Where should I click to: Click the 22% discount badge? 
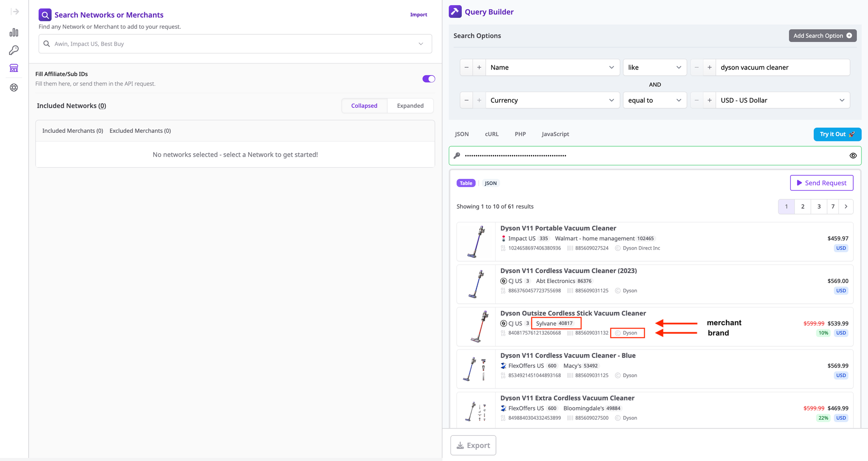point(823,418)
